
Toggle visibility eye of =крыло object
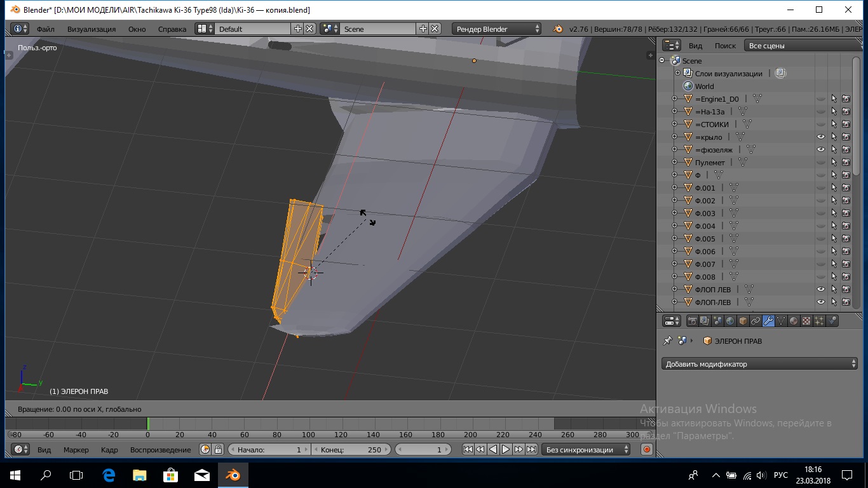[820, 137]
